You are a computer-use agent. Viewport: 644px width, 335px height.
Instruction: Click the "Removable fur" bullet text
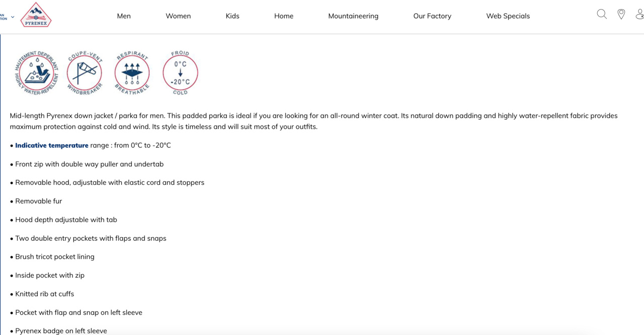[39, 201]
